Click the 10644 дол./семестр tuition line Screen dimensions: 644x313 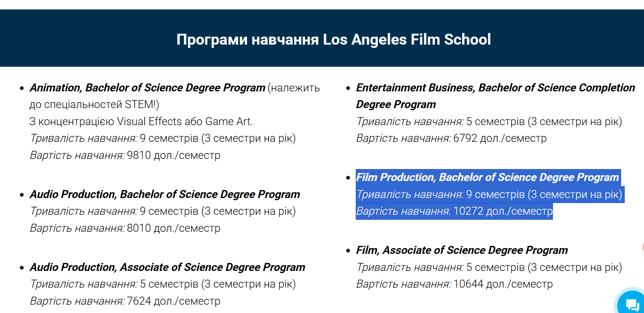[x=454, y=284]
